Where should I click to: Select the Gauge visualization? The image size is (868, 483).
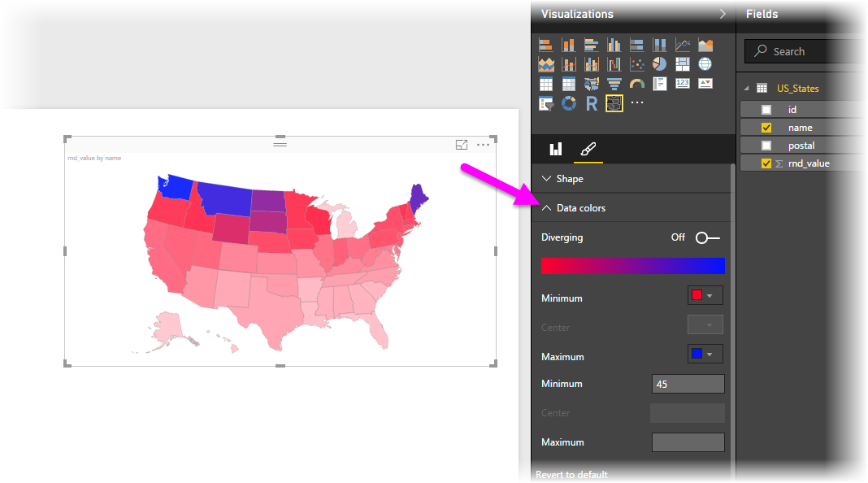point(636,85)
